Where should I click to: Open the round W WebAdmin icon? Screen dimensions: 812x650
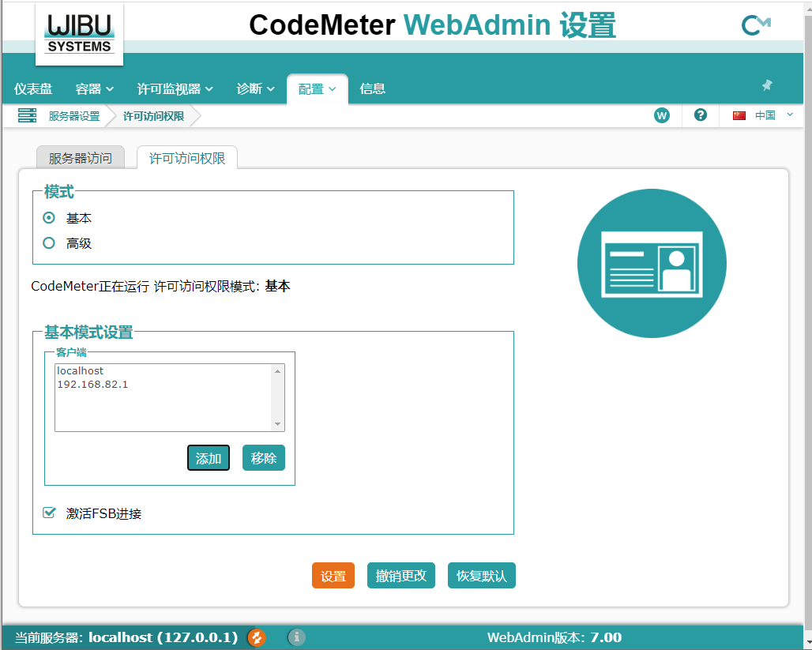pyautogui.click(x=661, y=115)
